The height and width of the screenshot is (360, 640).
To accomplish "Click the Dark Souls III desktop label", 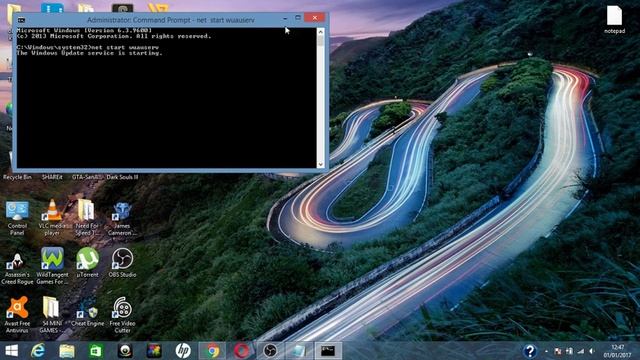I will [122, 177].
